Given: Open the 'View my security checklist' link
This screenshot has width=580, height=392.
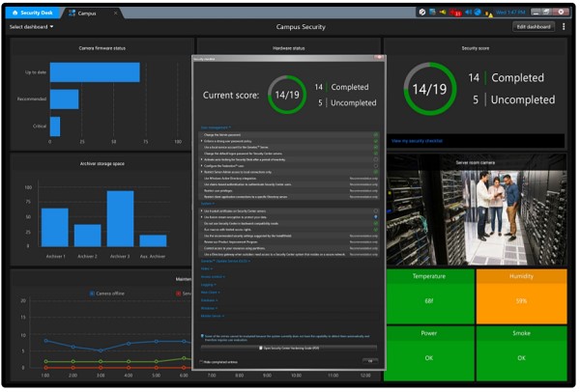Looking at the screenshot, I should point(423,140).
